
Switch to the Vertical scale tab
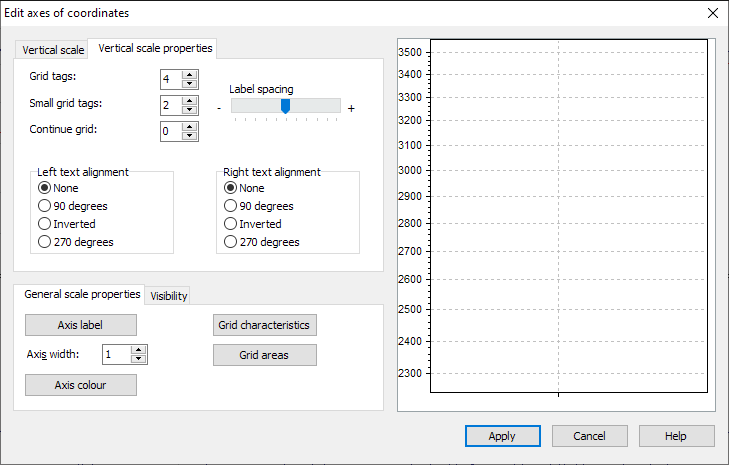tap(53, 49)
